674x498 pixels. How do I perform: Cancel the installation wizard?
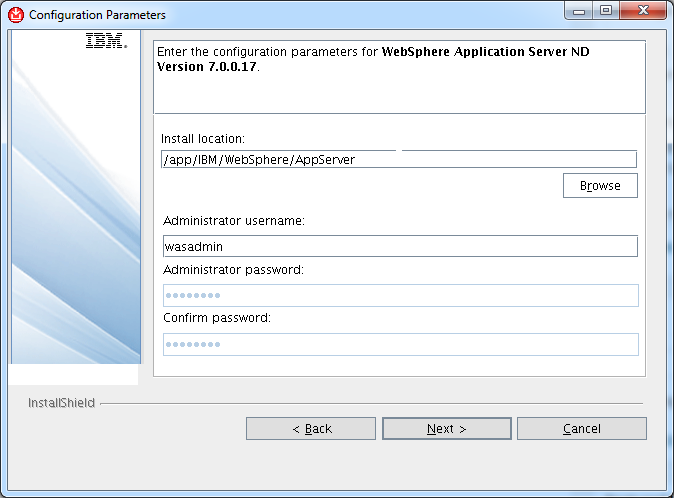point(582,429)
